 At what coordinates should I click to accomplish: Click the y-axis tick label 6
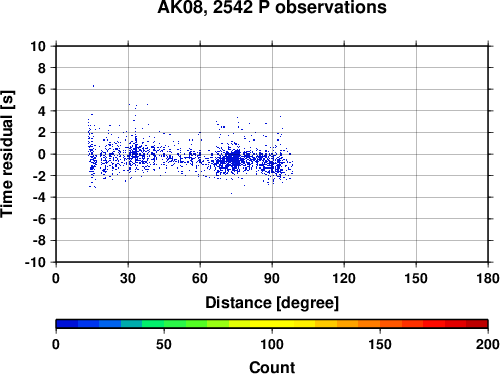(x=42, y=89)
